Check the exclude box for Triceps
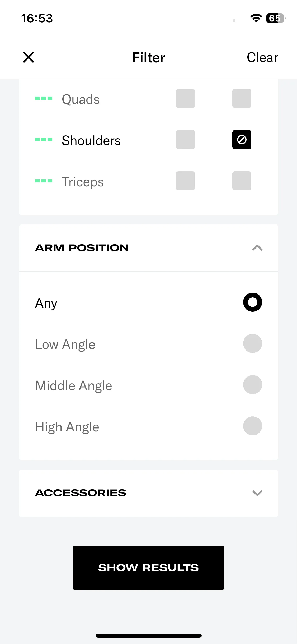Image resolution: width=297 pixels, height=644 pixels. point(242,181)
